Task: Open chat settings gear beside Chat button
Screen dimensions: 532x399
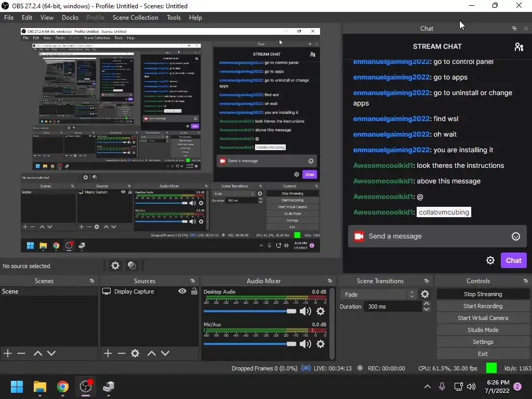Action: [490, 260]
